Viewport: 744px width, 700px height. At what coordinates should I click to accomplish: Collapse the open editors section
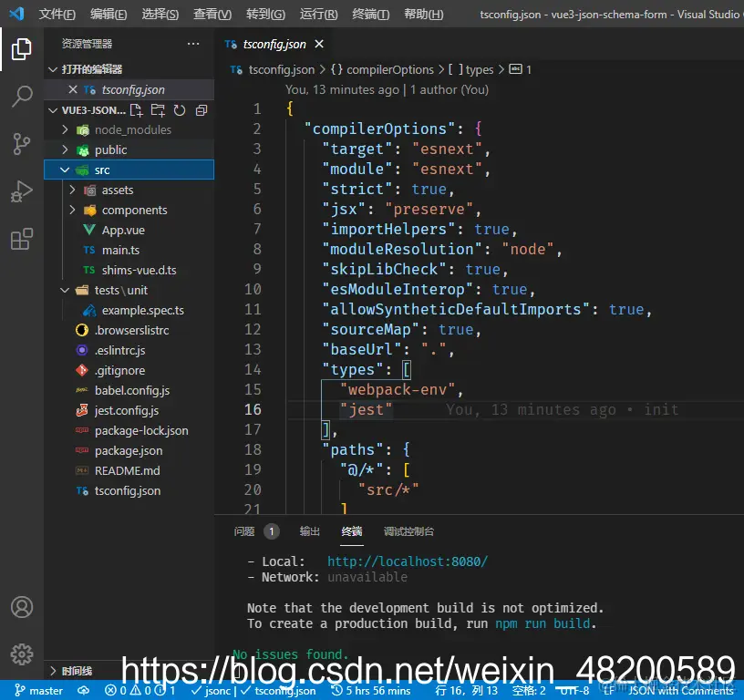click(53, 69)
